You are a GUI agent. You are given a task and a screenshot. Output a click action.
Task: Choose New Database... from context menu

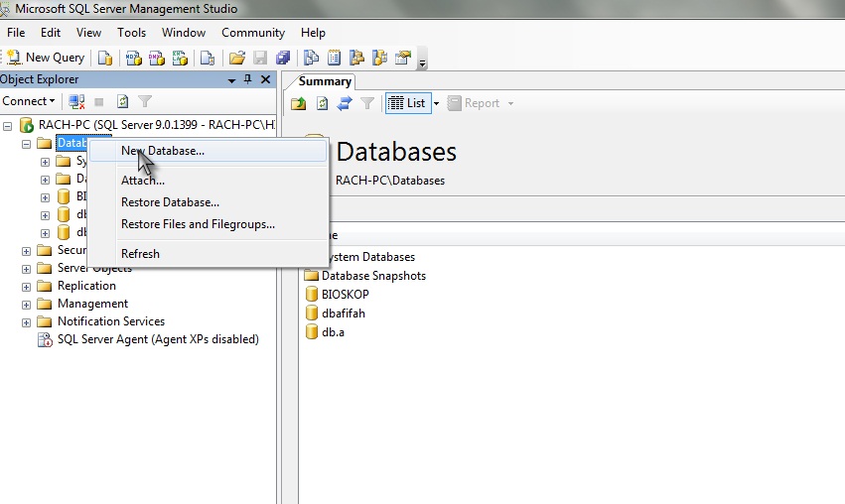[208, 151]
